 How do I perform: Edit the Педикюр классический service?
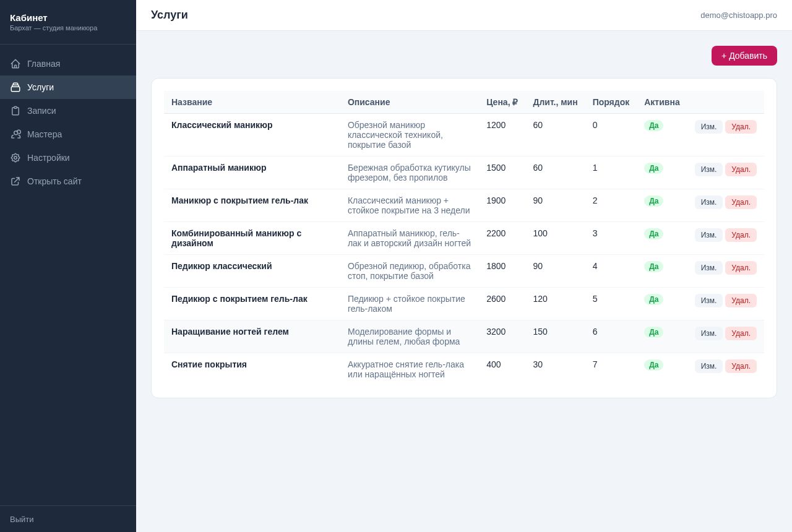pos(708,268)
